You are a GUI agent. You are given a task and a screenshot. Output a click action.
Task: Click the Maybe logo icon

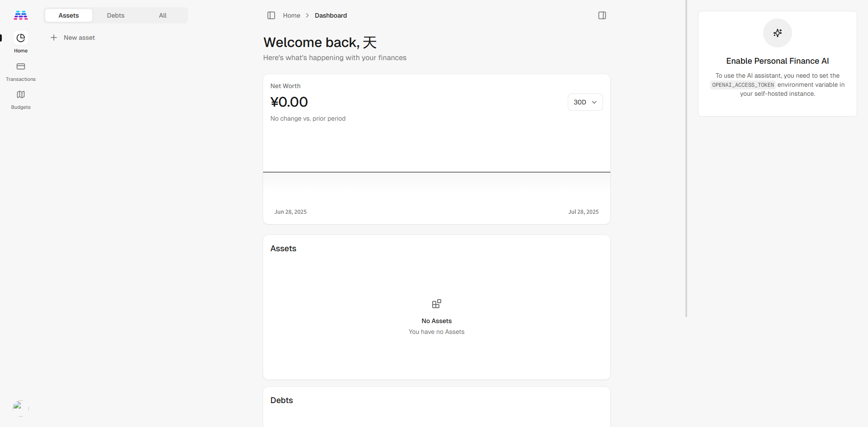tap(21, 15)
